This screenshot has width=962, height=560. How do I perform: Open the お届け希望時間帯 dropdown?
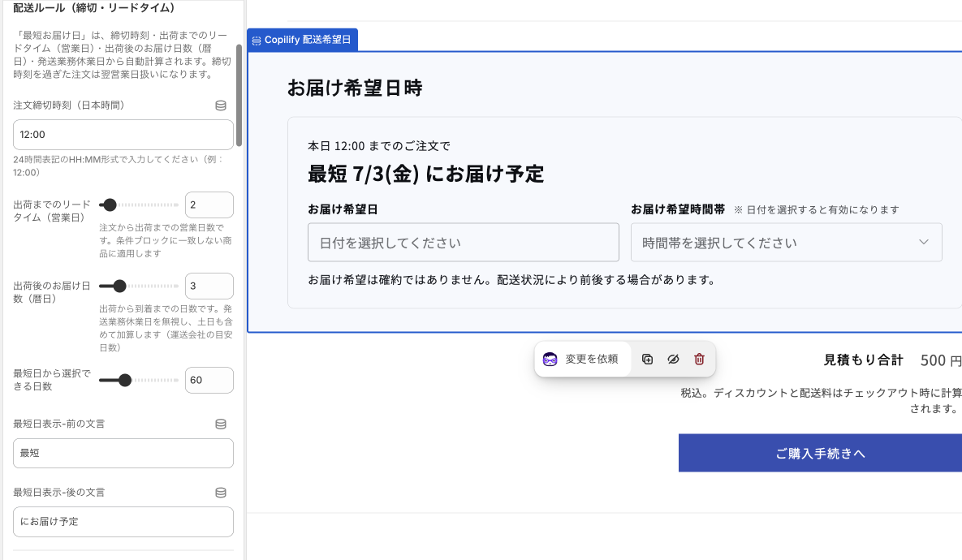(786, 243)
